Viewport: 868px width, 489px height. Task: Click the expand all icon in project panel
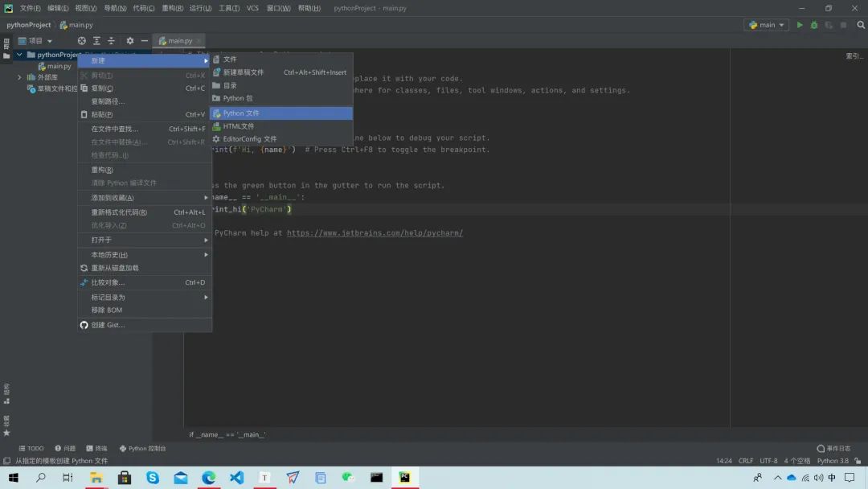96,41
